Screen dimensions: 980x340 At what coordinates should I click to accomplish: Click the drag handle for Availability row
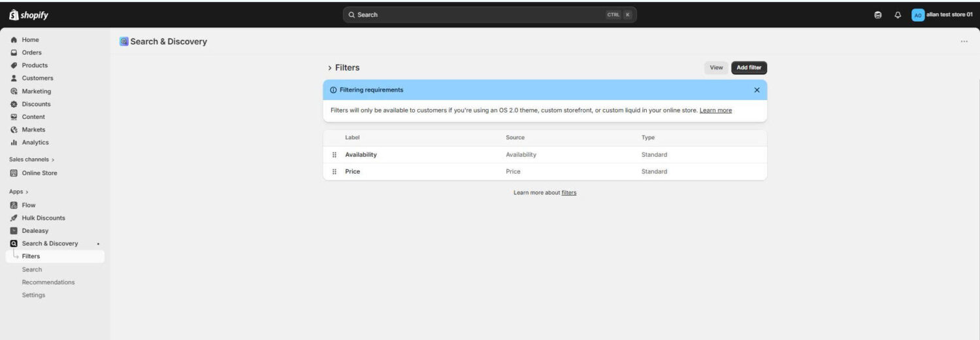[x=335, y=155]
